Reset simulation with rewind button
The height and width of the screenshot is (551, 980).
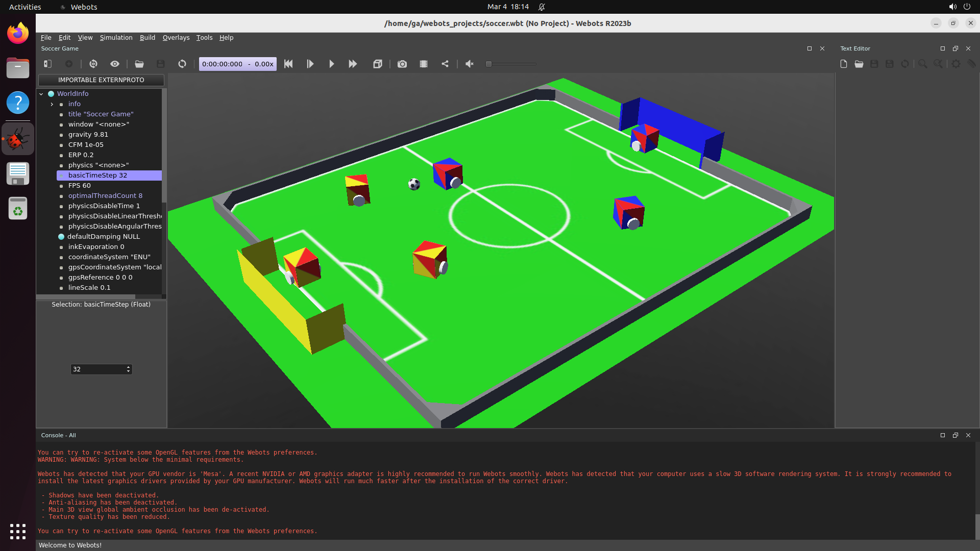coord(288,64)
